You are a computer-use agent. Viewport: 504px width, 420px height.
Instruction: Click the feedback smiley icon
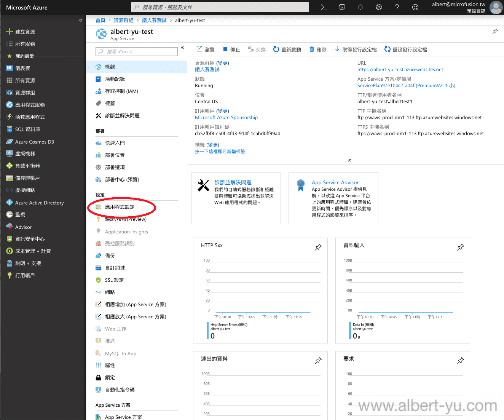point(415,7)
